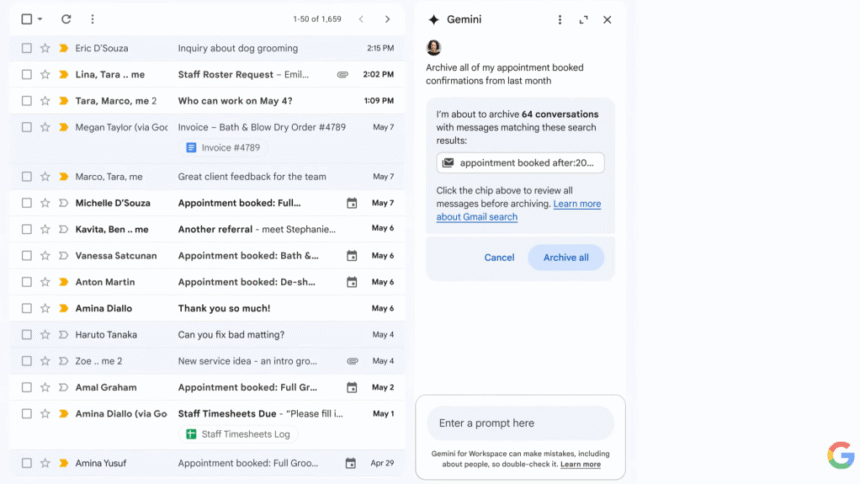Open Appointment booked: De-sh email
The image size is (860, 484).
[x=246, y=282]
